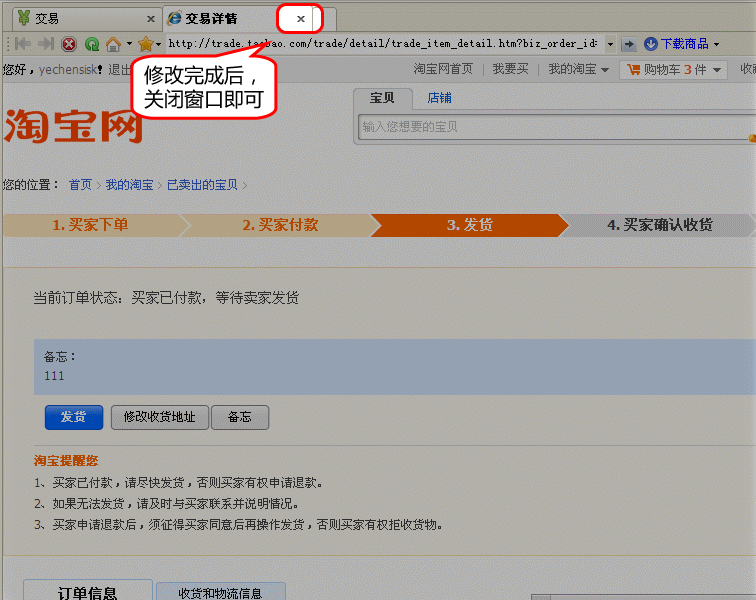Open the 我要买 link

[x=510, y=69]
